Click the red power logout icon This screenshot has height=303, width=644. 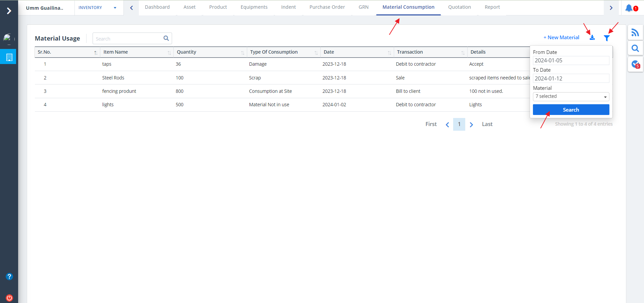point(9,298)
